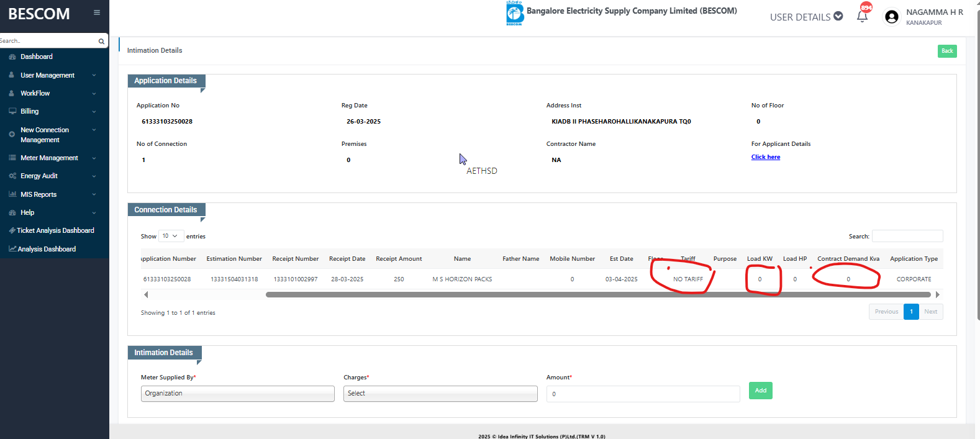The width and height of the screenshot is (980, 439).
Task: Click receipt number 1333101002997 cell
Action: [296, 279]
